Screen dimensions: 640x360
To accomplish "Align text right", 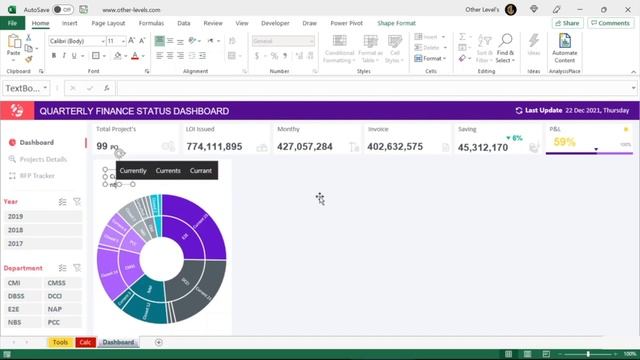I will [180, 56].
